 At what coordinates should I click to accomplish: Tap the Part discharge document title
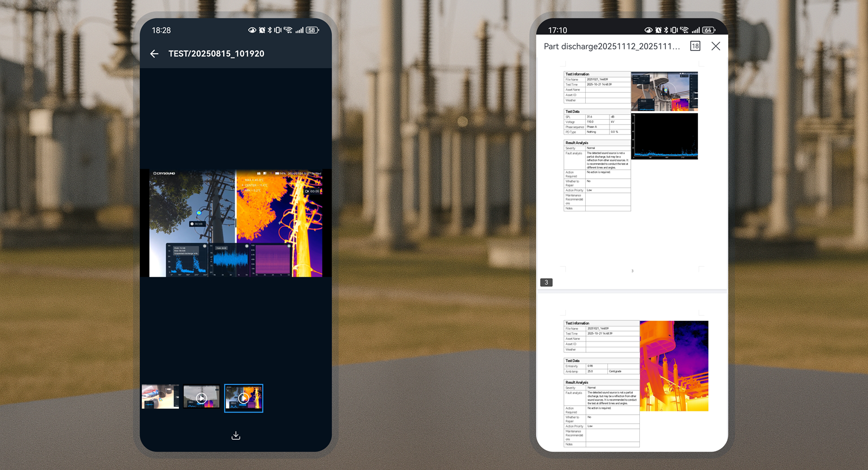pyautogui.click(x=612, y=47)
